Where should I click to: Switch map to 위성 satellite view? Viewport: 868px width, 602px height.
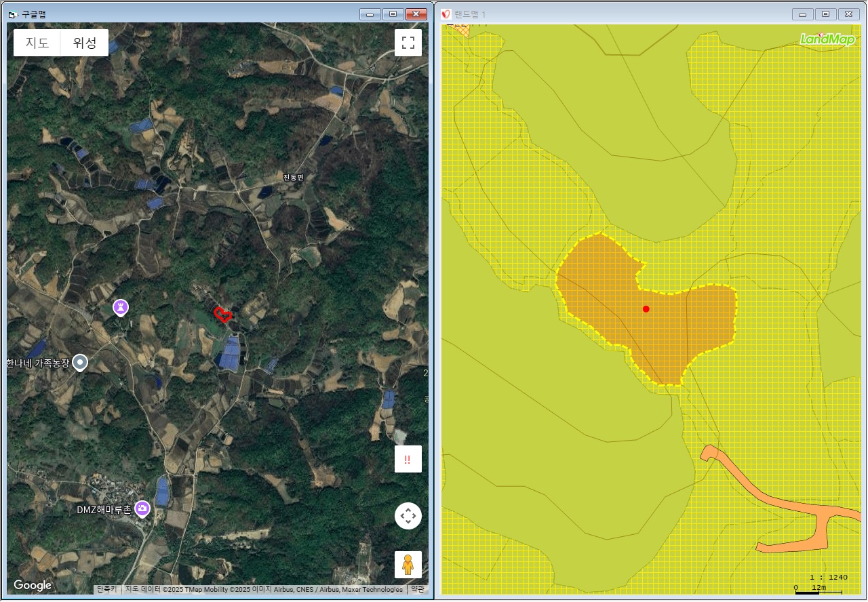[x=85, y=43]
